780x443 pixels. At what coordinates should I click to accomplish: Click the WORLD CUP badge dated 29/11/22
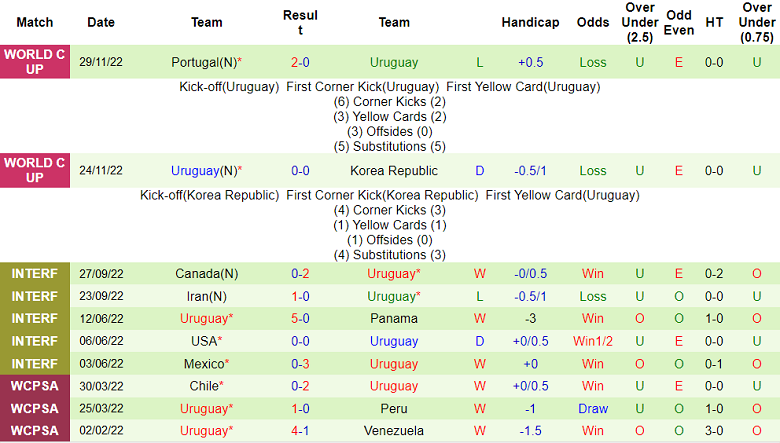coord(35,62)
